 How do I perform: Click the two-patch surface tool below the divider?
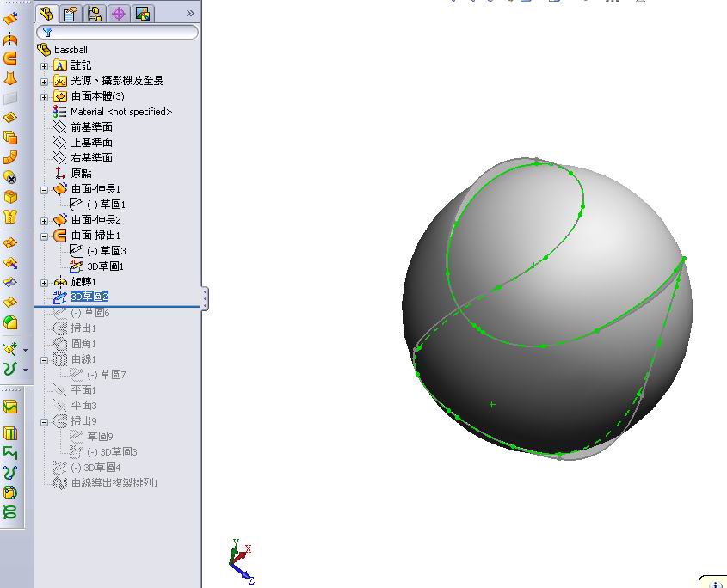coord(10,243)
